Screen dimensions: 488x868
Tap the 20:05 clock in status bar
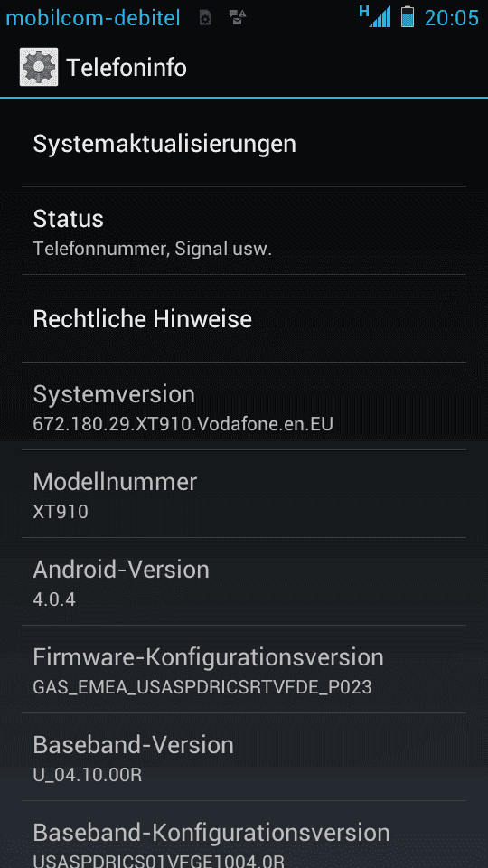[452, 18]
